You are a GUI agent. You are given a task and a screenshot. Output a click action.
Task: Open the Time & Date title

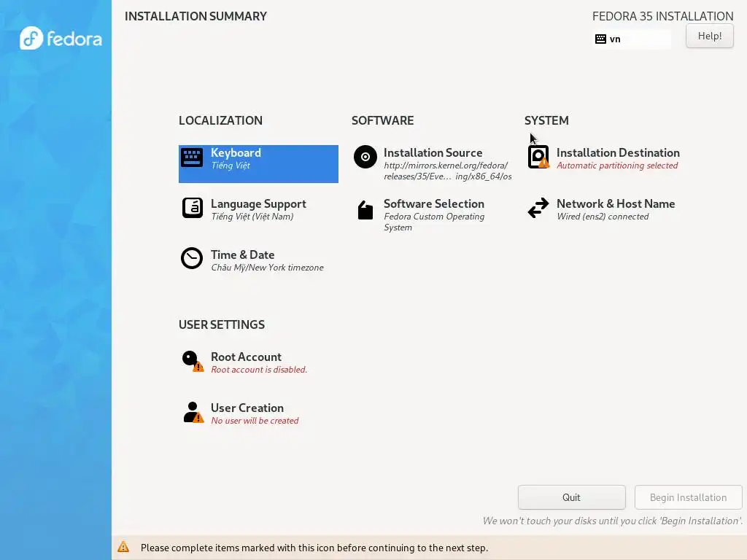(x=242, y=254)
